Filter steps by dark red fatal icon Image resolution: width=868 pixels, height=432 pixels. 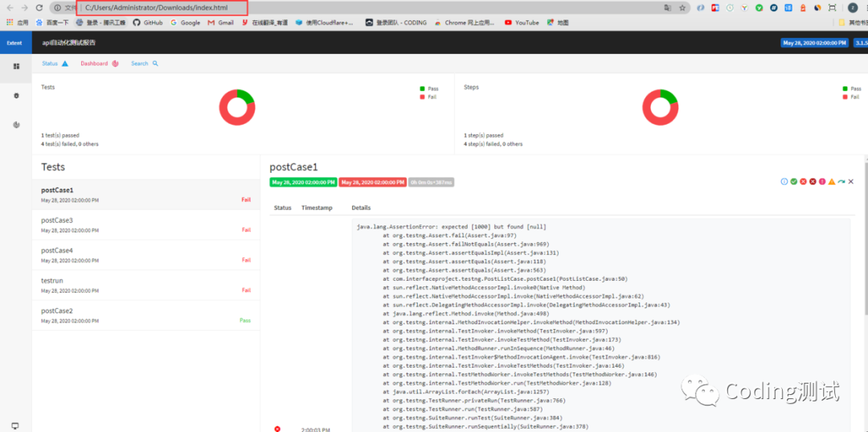[813, 182]
